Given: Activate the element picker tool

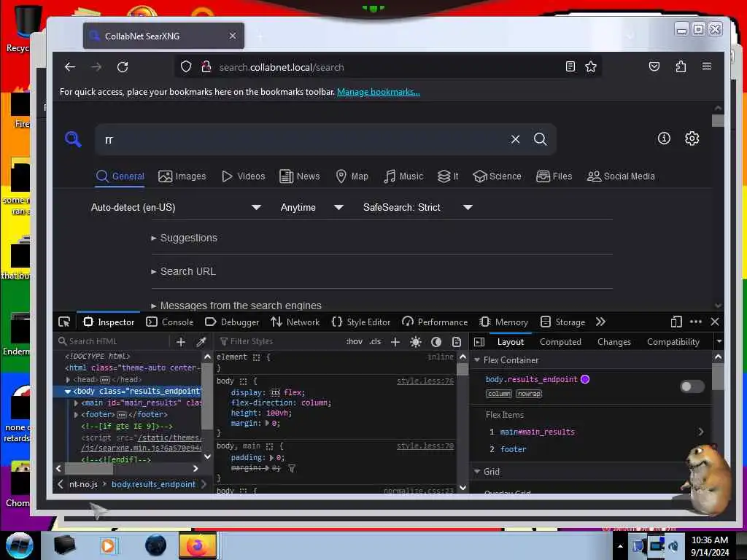Looking at the screenshot, I should 64,322.
